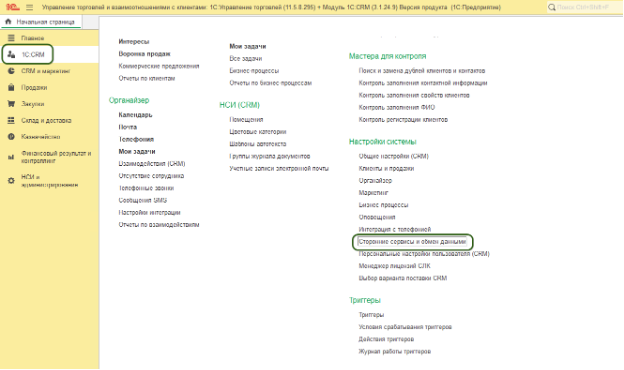Open Мои задачи under Органайзер

click(137, 152)
